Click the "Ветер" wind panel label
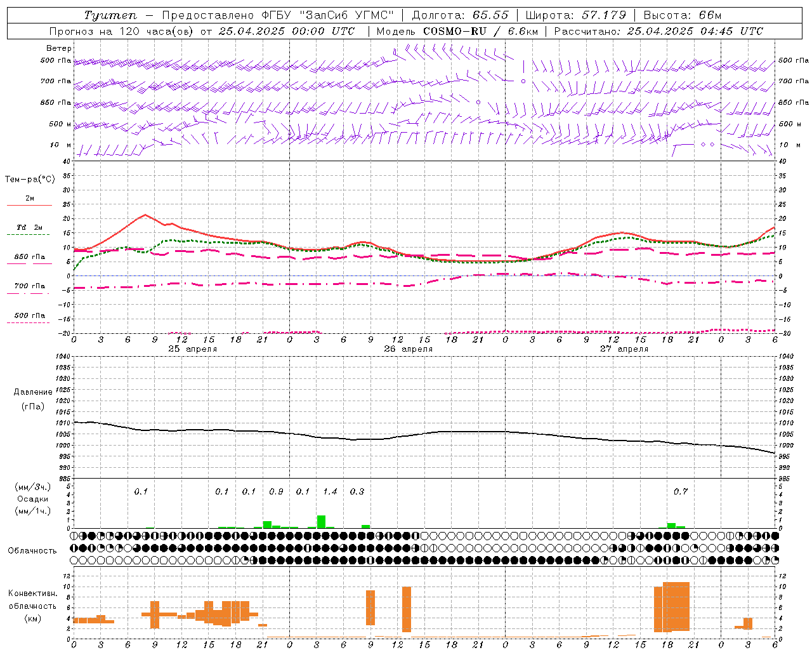 click(59, 48)
